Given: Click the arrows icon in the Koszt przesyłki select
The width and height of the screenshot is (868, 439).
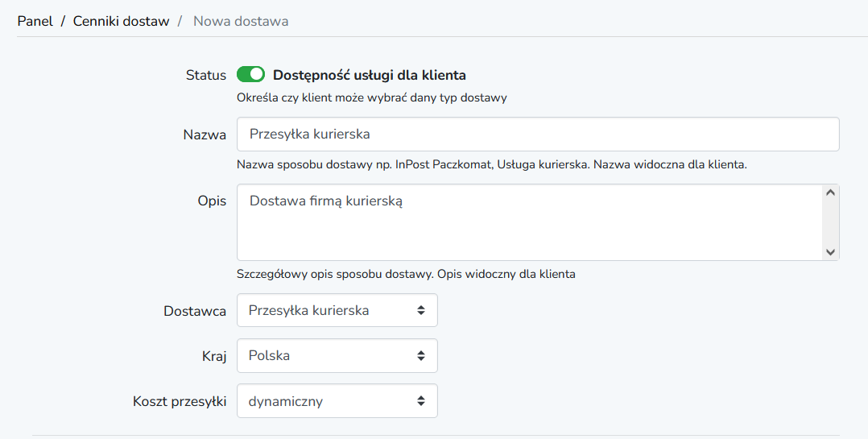Looking at the screenshot, I should pos(420,401).
